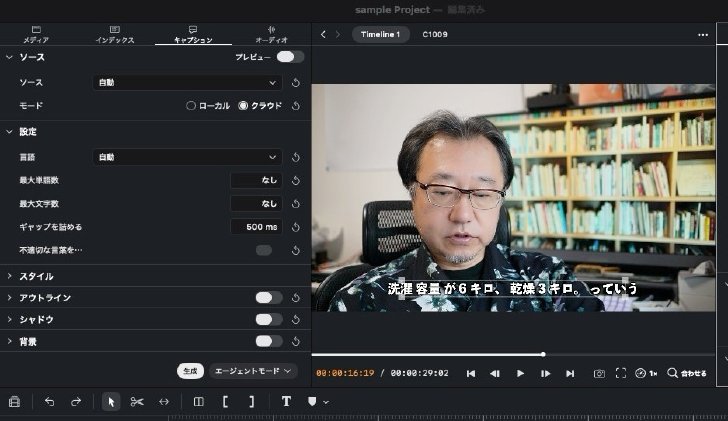
Task: Click the playback progress bar handle
Action: (x=543, y=354)
